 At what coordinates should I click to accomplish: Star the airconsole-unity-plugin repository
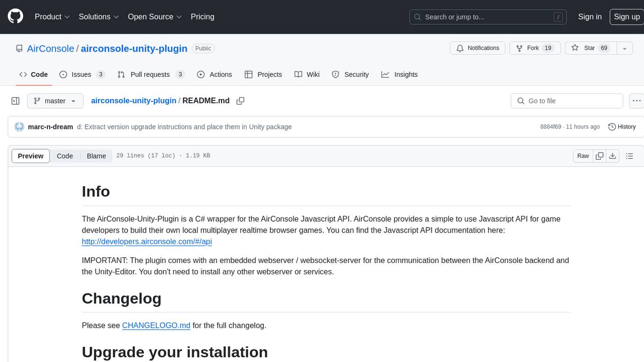click(x=590, y=48)
